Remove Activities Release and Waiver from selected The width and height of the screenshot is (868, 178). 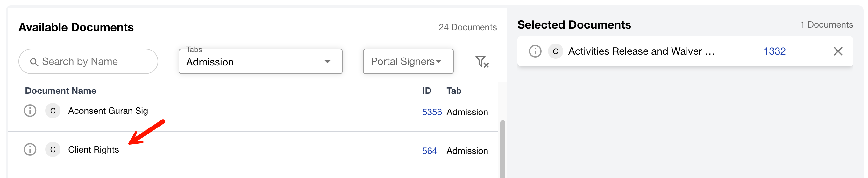838,51
